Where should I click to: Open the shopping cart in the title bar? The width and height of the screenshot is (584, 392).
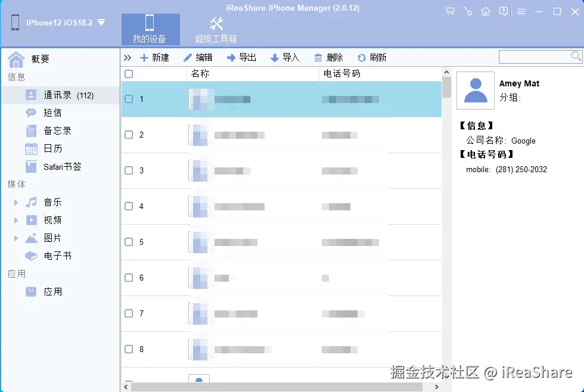click(451, 11)
